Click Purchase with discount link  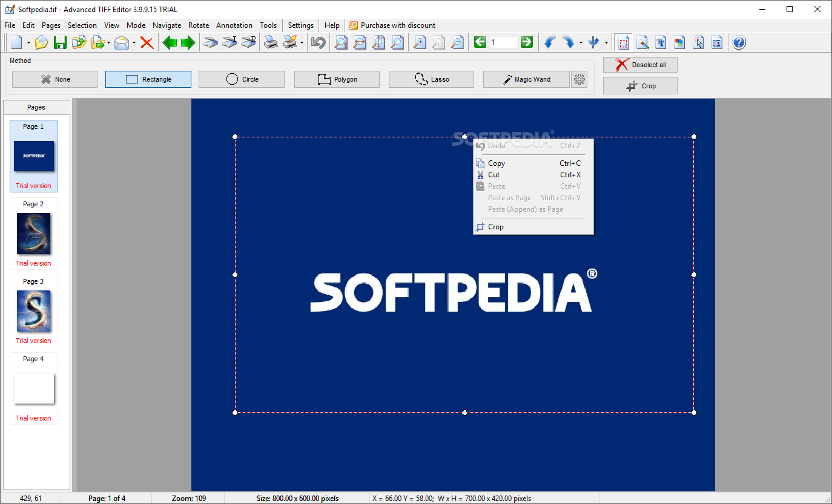392,25
